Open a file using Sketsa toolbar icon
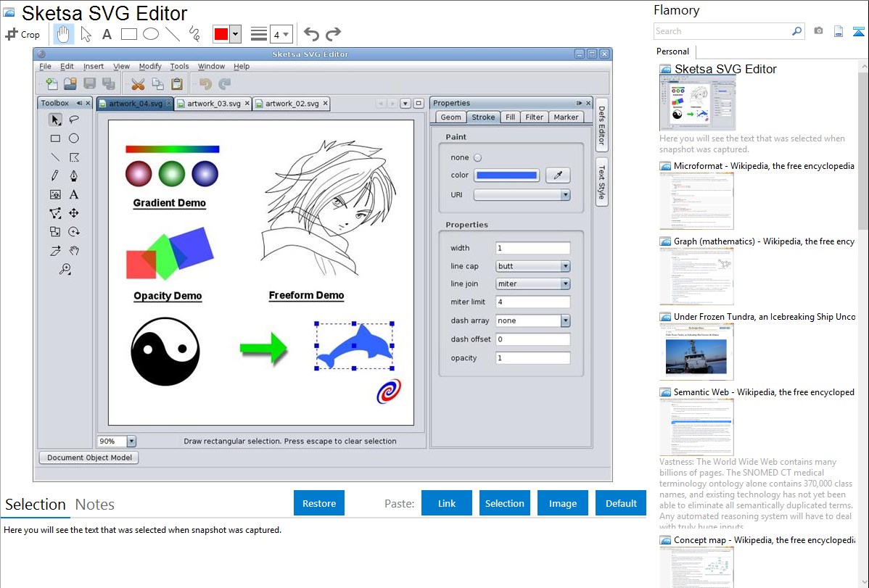The image size is (869, 588). point(70,83)
